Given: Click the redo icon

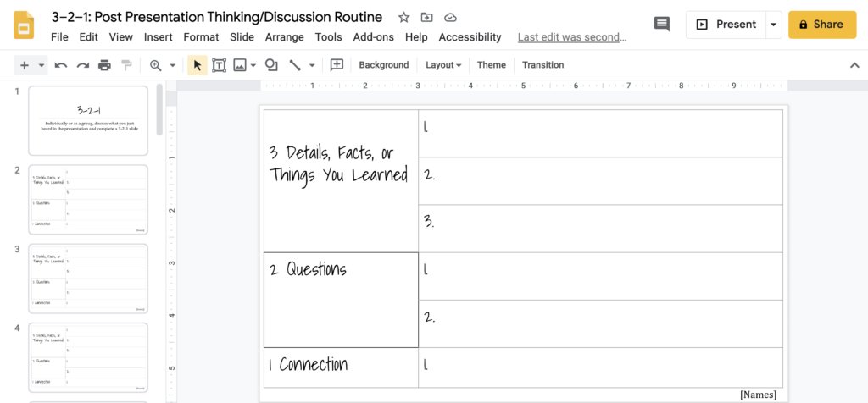Looking at the screenshot, I should [x=83, y=65].
